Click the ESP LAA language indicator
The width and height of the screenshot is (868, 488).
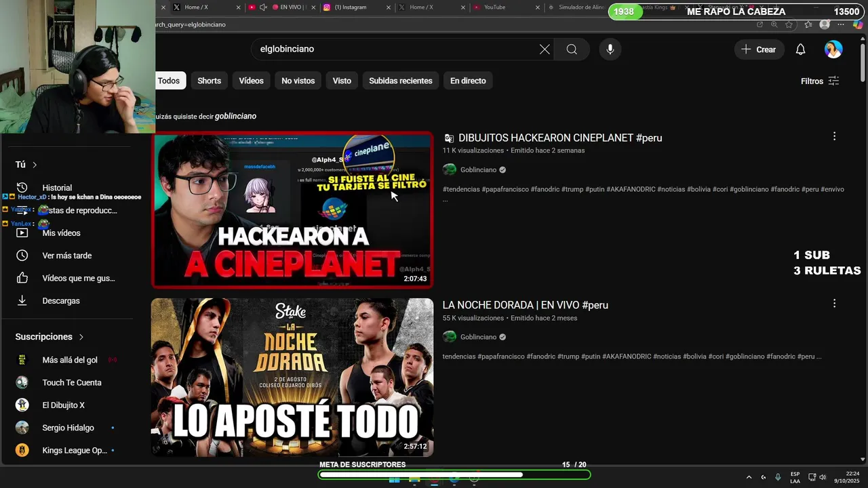tap(795, 477)
